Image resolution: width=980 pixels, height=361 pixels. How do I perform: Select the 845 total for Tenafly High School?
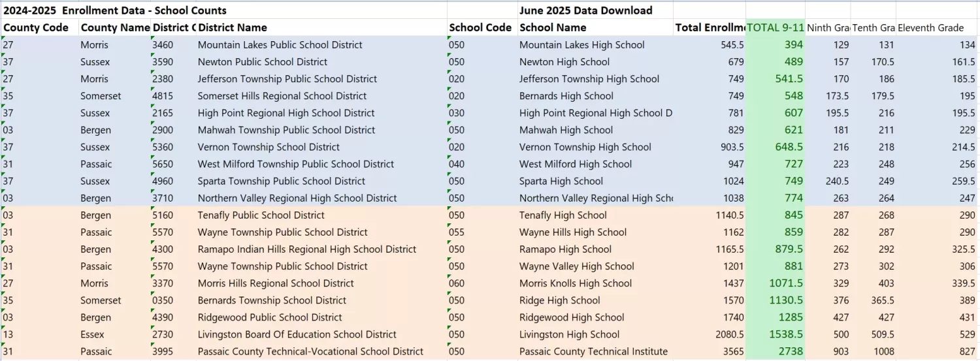click(775, 215)
